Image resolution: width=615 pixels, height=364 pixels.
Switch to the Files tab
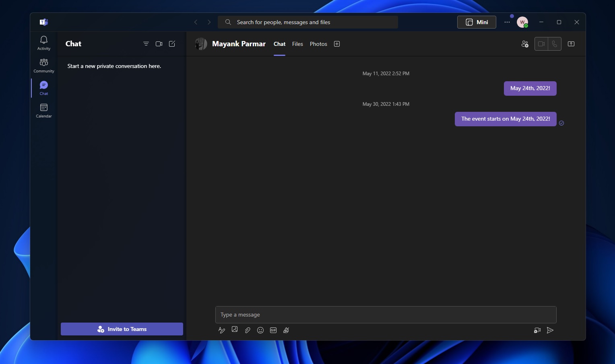coord(297,44)
